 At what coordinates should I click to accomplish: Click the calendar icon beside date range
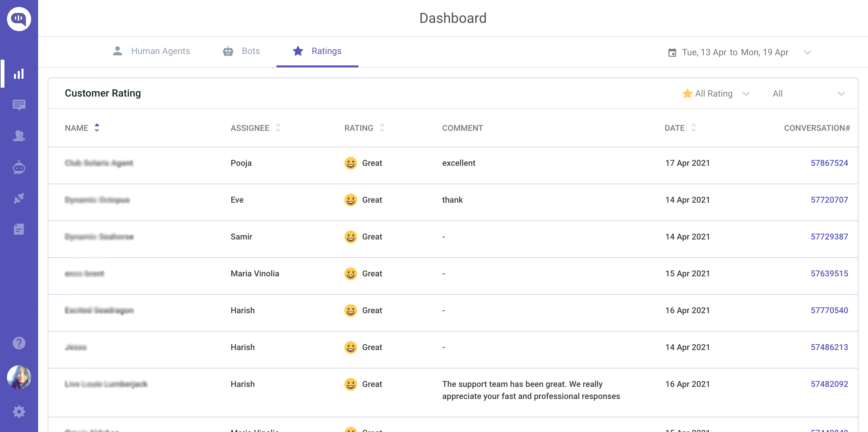tap(672, 52)
